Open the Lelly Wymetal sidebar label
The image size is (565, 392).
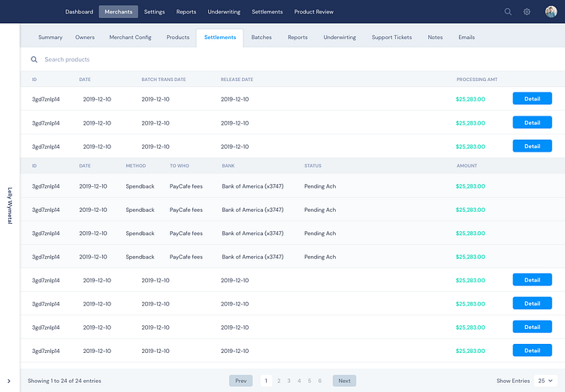[x=10, y=205]
